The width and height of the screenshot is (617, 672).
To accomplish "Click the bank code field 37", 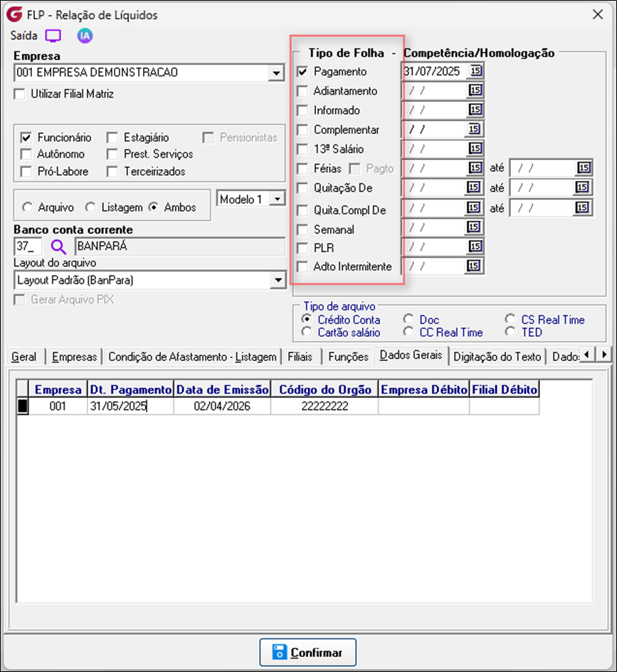I will 28,247.
